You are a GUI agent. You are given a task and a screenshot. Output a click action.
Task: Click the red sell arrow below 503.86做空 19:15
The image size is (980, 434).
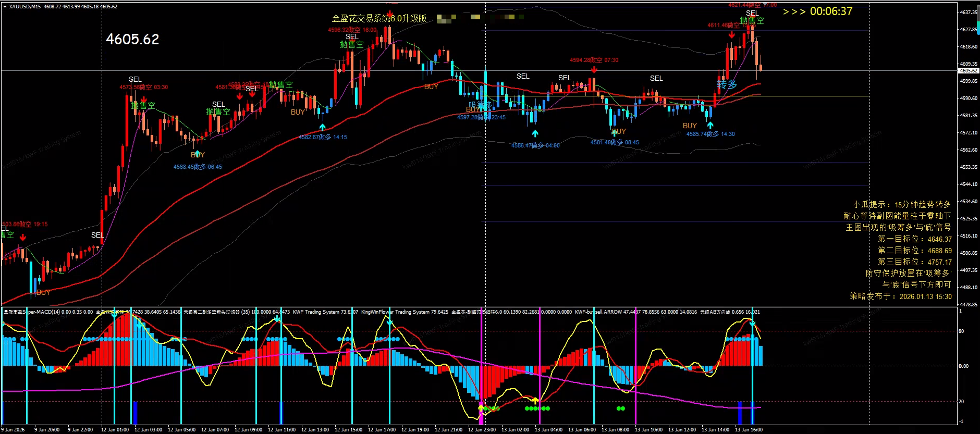[x=23, y=238]
